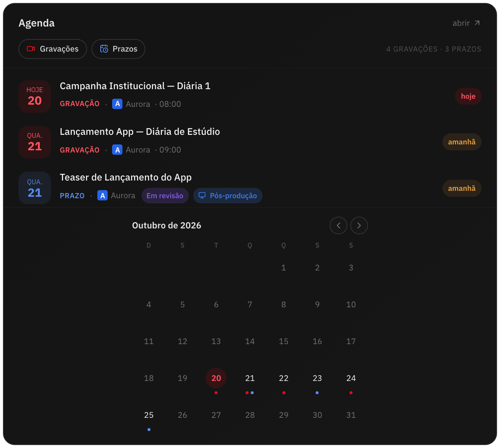
Task: Go to previous month in calendar
Action: (x=338, y=225)
